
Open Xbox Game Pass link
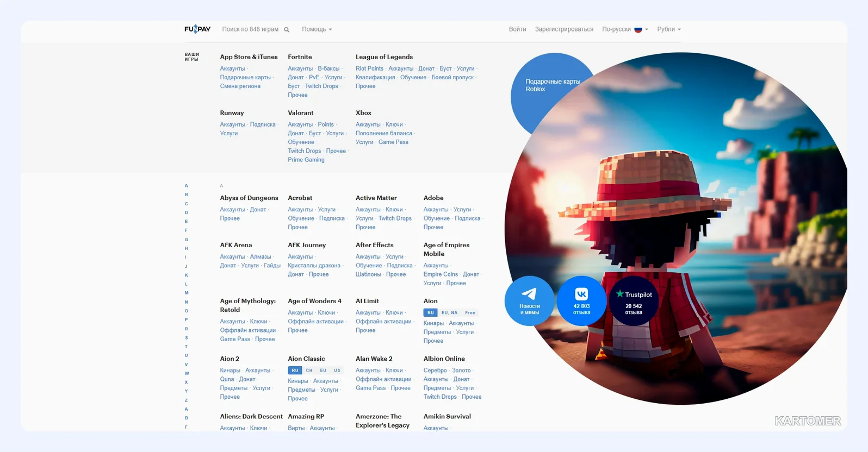[x=393, y=142]
